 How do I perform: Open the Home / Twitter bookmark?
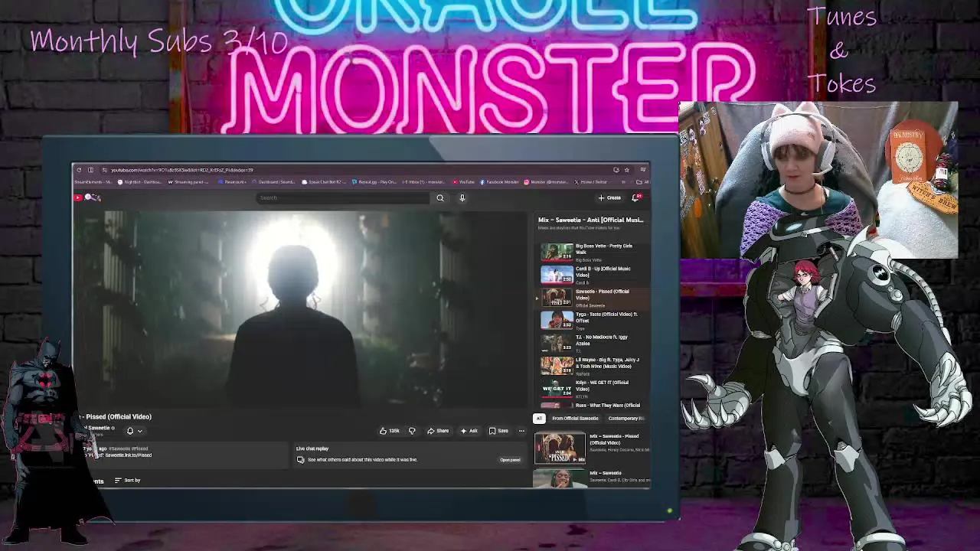(592, 182)
